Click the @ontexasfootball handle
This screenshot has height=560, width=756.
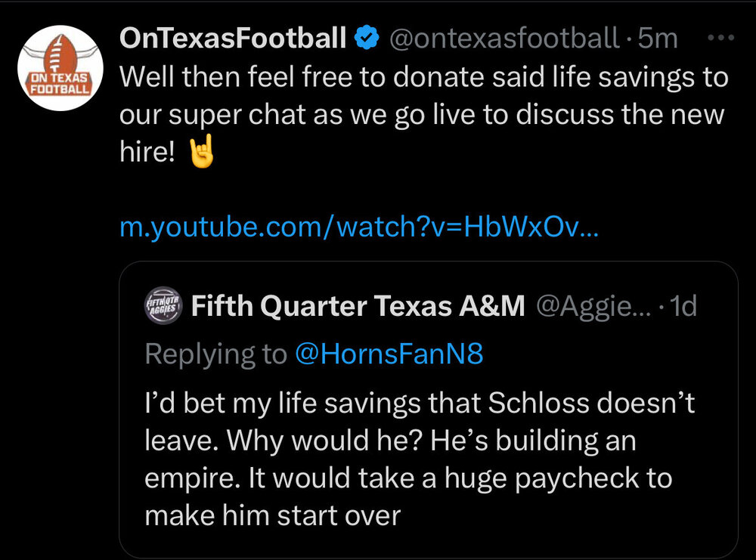coord(503,38)
